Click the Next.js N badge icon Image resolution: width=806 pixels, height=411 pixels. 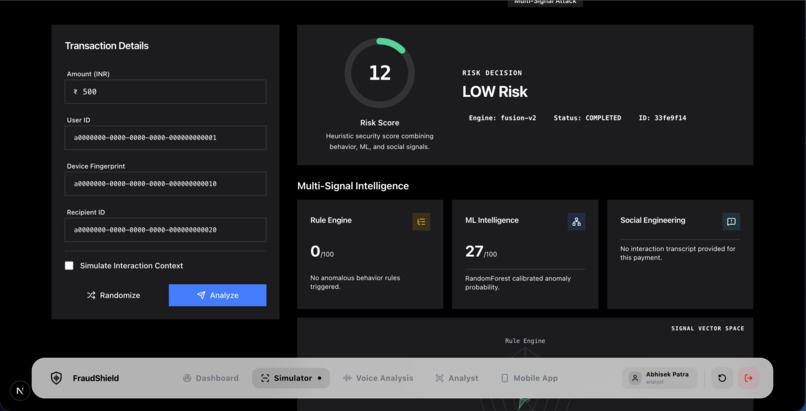coord(20,390)
